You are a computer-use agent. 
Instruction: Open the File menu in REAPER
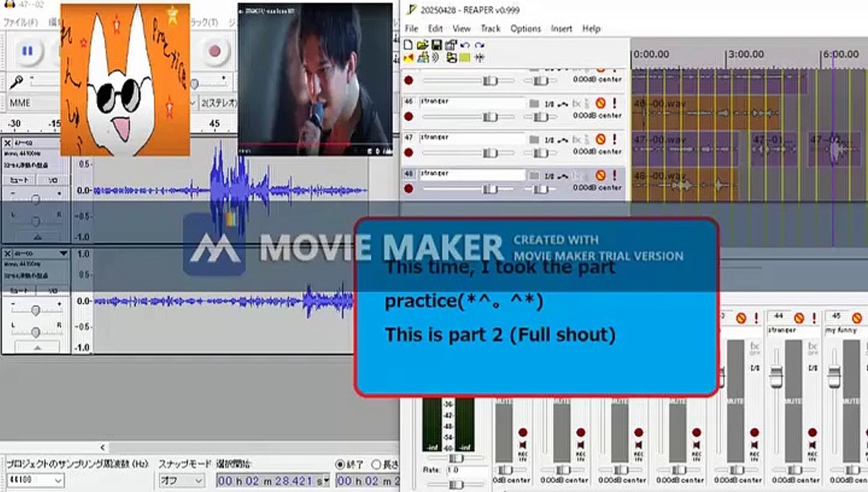click(411, 29)
